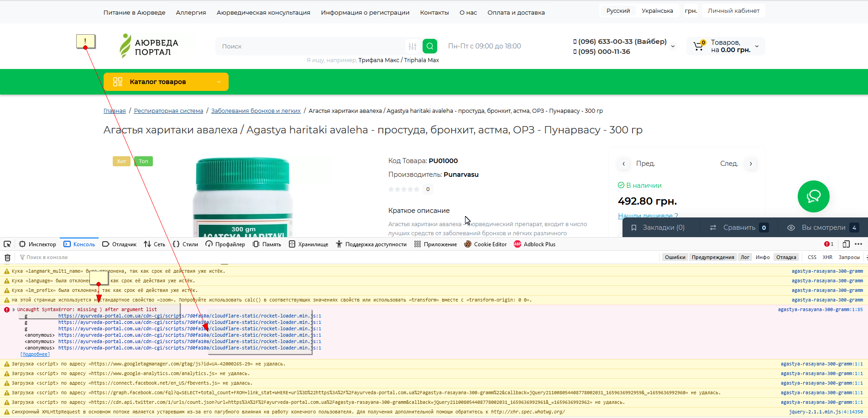
Task: Open Аюрведическая консультация menu link
Action: click(263, 12)
